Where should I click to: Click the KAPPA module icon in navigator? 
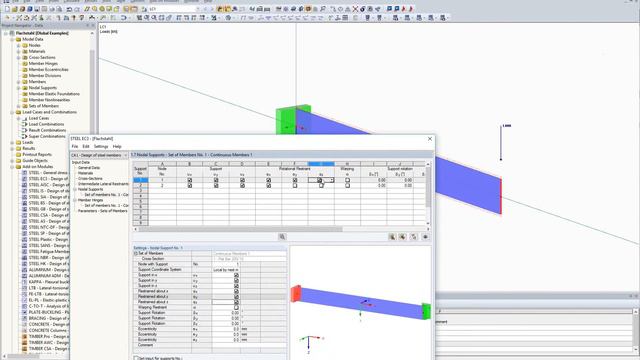24,282
